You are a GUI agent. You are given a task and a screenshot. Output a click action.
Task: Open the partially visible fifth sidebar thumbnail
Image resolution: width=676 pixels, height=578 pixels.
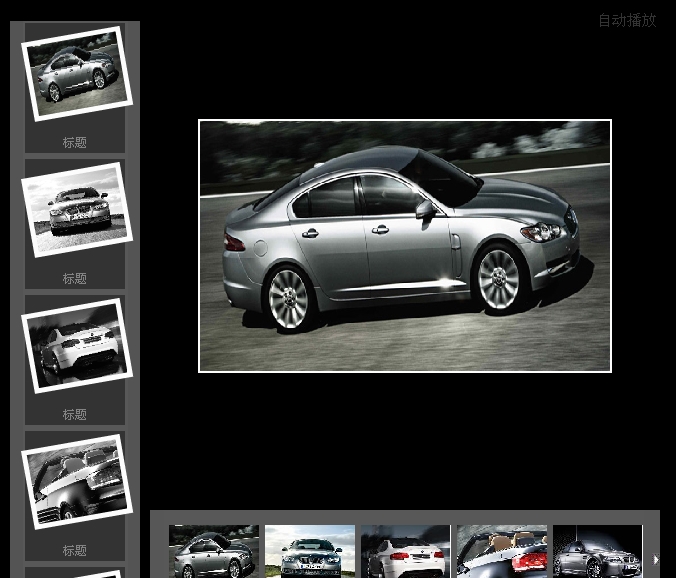click(76, 573)
